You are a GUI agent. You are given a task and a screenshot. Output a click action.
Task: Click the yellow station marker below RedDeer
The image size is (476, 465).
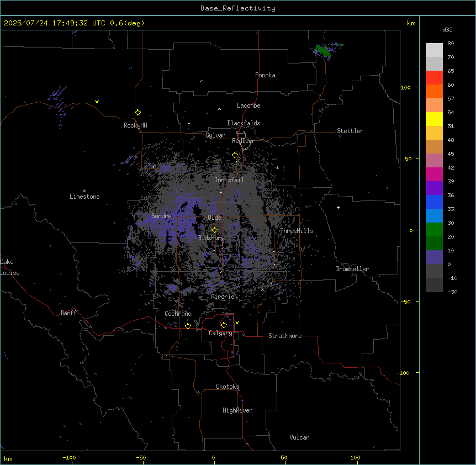[x=235, y=155]
